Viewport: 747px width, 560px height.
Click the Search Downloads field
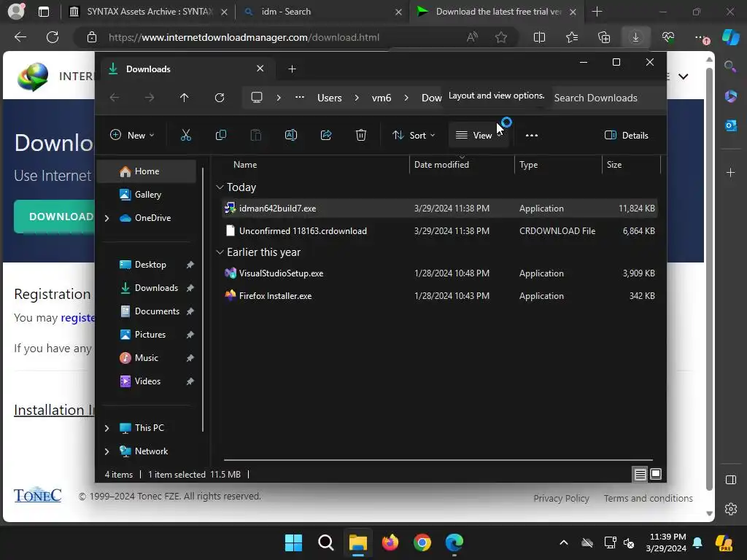(607, 98)
